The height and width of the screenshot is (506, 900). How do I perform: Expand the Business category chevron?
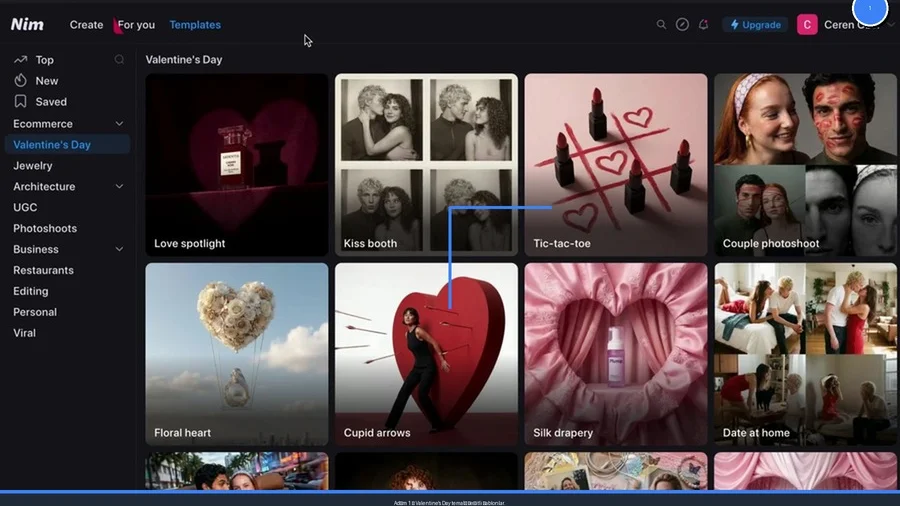tap(120, 249)
